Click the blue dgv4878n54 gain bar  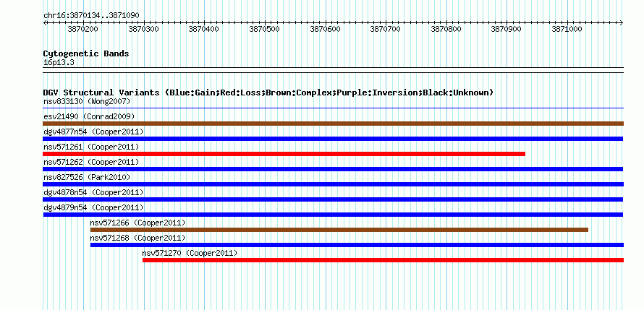333,199
